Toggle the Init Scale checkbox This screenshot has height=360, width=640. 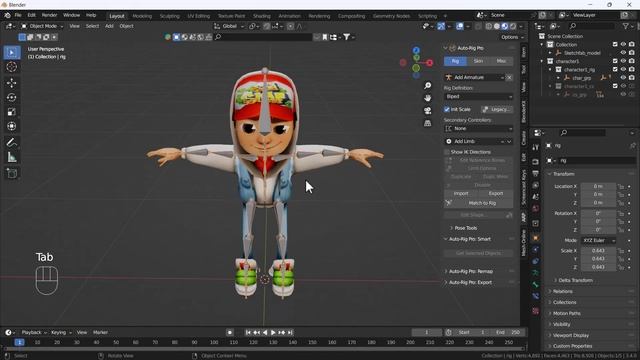[447, 109]
